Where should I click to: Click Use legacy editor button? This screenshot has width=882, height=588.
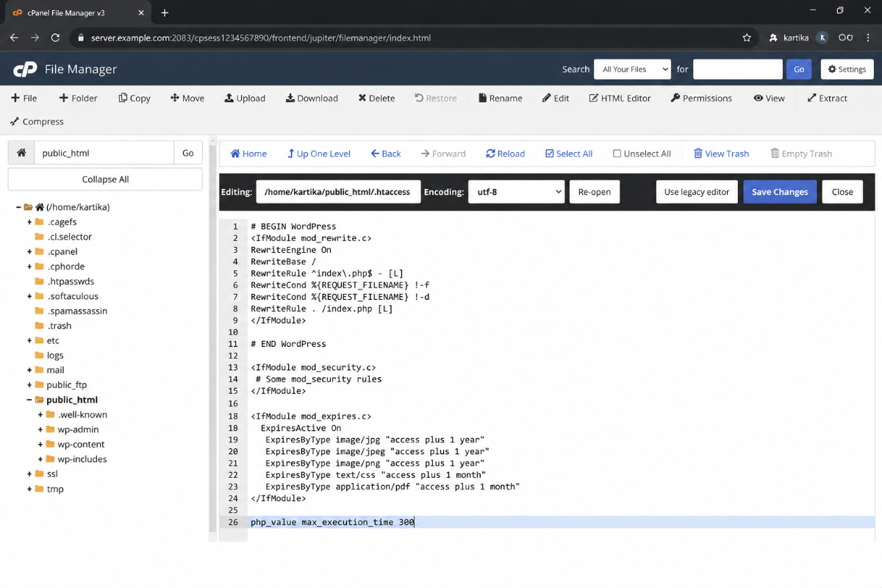697,192
